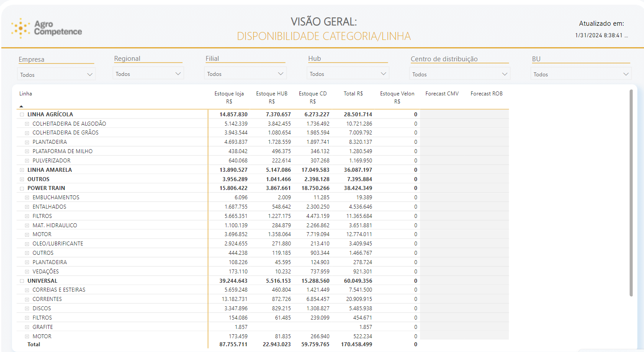Select the Total row label
Viewport: 644px width, 352px height.
(34, 344)
